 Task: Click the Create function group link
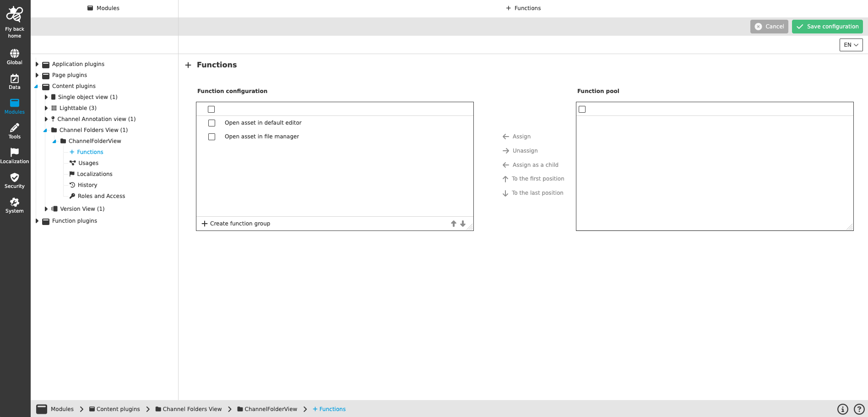pos(236,223)
